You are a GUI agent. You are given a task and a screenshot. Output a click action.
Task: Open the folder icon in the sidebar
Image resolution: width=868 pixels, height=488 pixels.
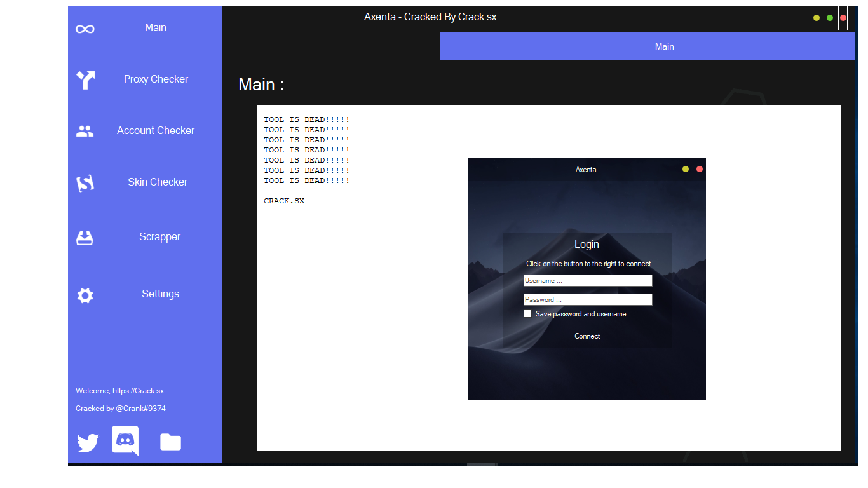click(170, 442)
